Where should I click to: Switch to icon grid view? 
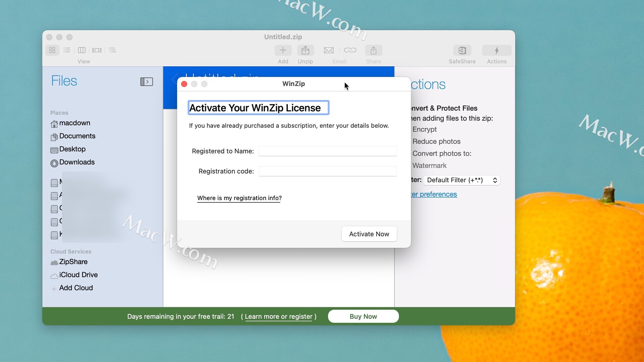pos(52,50)
